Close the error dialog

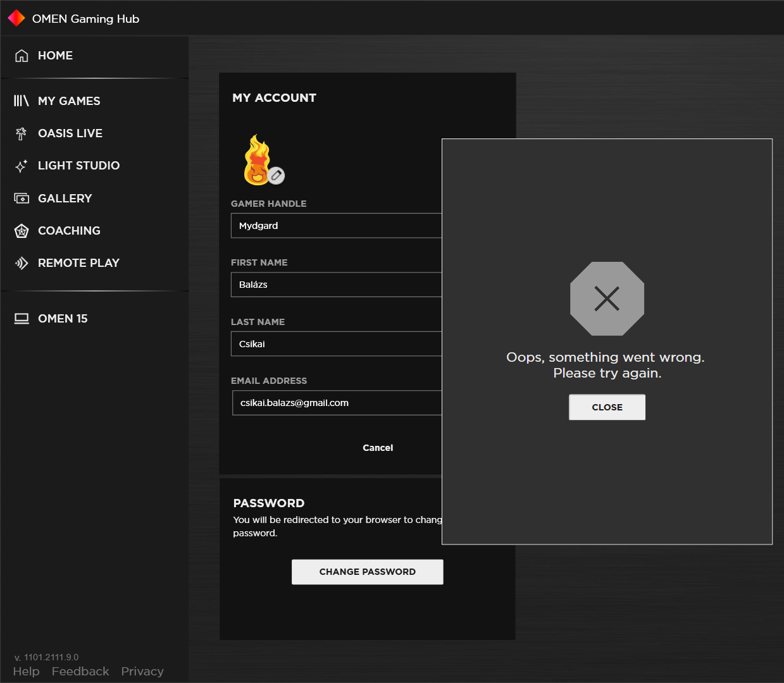[x=607, y=407]
